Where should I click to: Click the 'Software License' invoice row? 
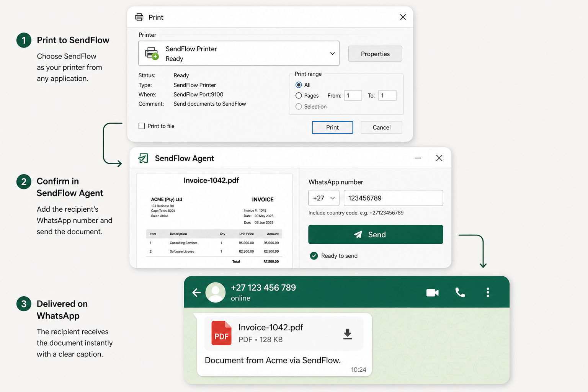pos(214,252)
